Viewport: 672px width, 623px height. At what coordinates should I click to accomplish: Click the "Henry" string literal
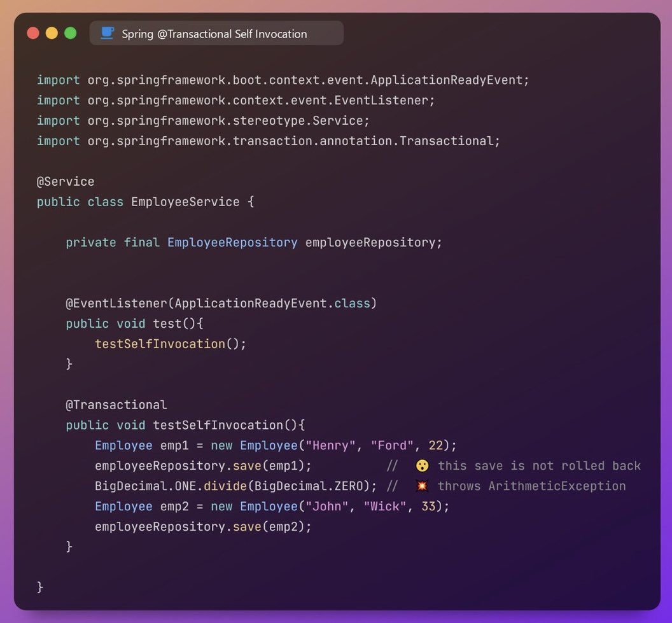click(330, 445)
